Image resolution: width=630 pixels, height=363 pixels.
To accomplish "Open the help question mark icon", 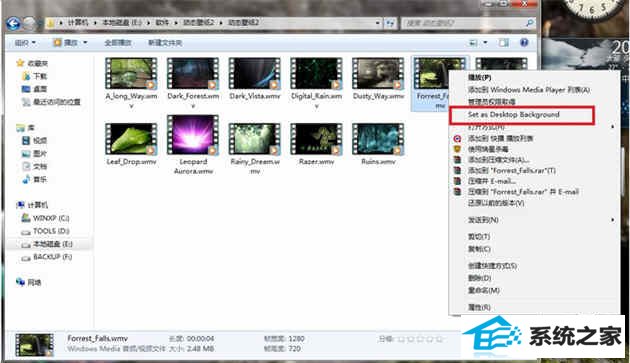I will tap(524, 42).
